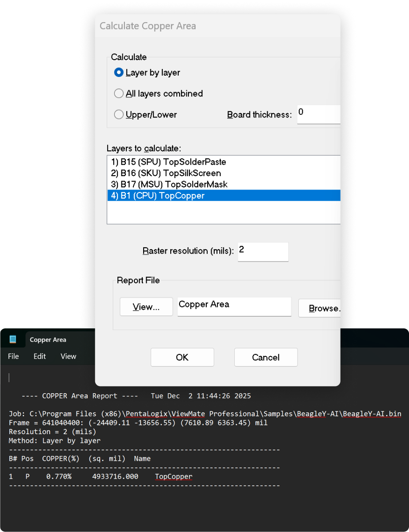409x532 pixels.
Task: Switch to the Copper Area Notepad tab
Action: (x=48, y=340)
